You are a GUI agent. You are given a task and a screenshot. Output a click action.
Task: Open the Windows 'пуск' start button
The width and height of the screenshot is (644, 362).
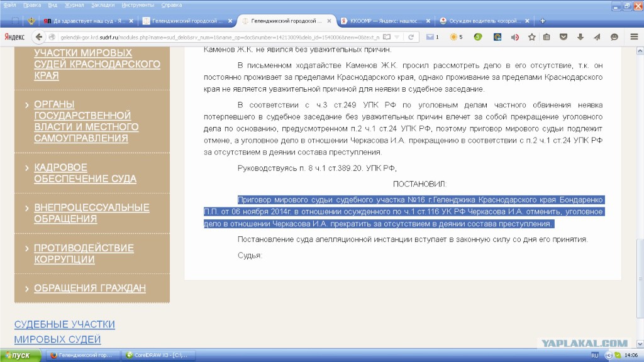pos(20,356)
